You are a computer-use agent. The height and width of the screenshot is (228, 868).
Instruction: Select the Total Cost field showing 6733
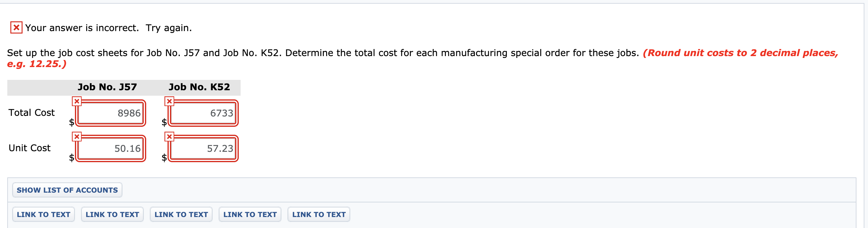coord(203,113)
